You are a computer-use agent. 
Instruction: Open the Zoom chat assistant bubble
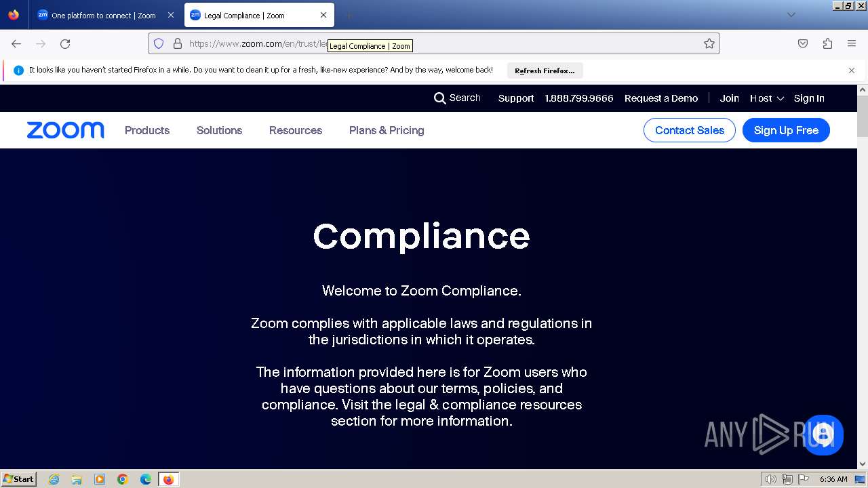(x=823, y=434)
